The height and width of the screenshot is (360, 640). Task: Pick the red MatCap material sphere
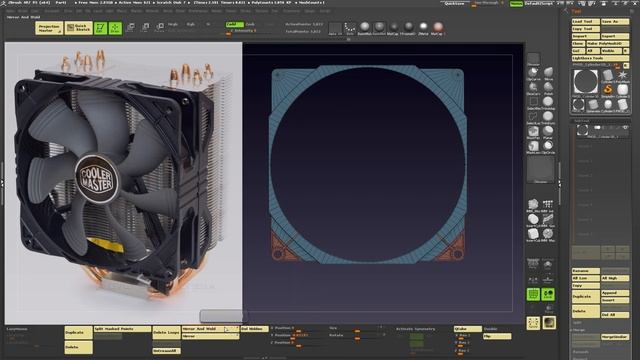point(438,28)
